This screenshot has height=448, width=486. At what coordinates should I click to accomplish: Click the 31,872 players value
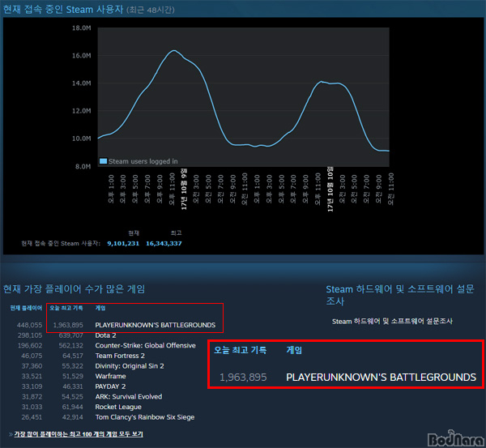tap(32, 397)
